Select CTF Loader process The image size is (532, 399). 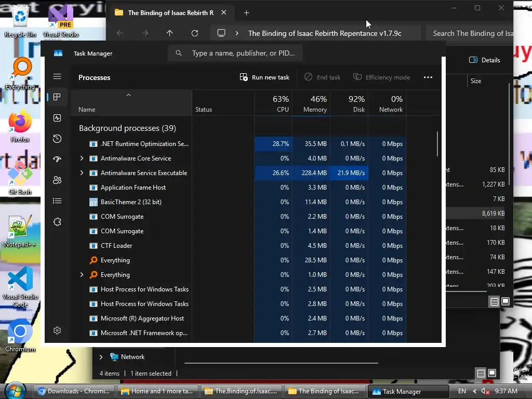click(x=239, y=245)
